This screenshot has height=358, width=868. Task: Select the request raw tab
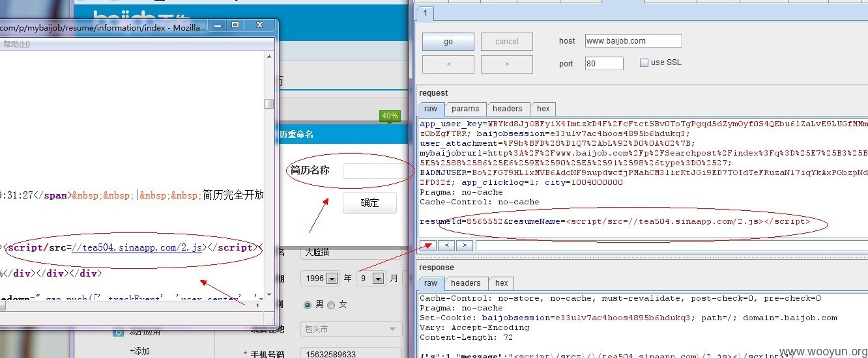(x=431, y=109)
